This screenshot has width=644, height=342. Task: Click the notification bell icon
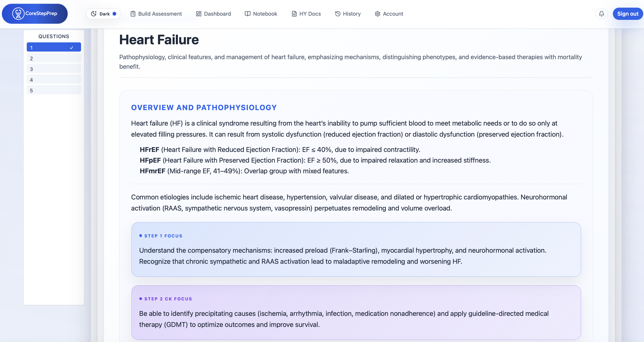[602, 14]
